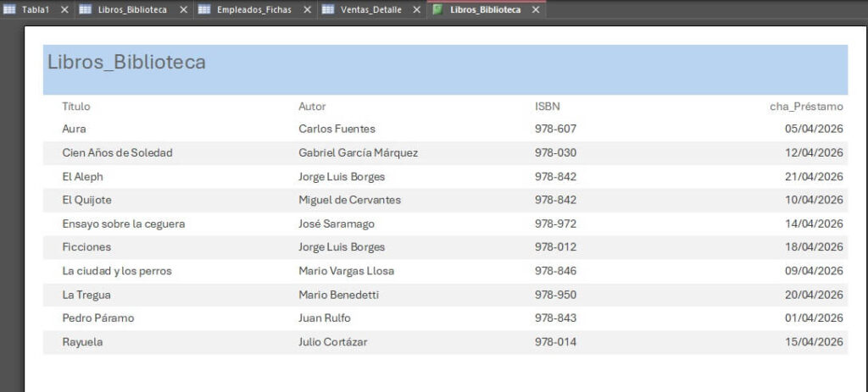Select the Ficciones title cell
The width and height of the screenshot is (868, 392).
click(x=86, y=246)
